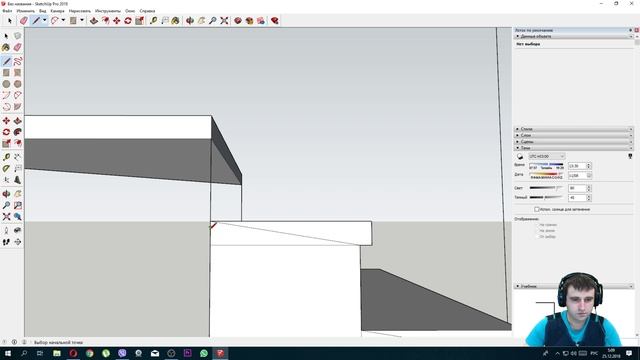640x360 pixels.
Task: Select the Walk tool (footprints icon)
Action: 6,242
